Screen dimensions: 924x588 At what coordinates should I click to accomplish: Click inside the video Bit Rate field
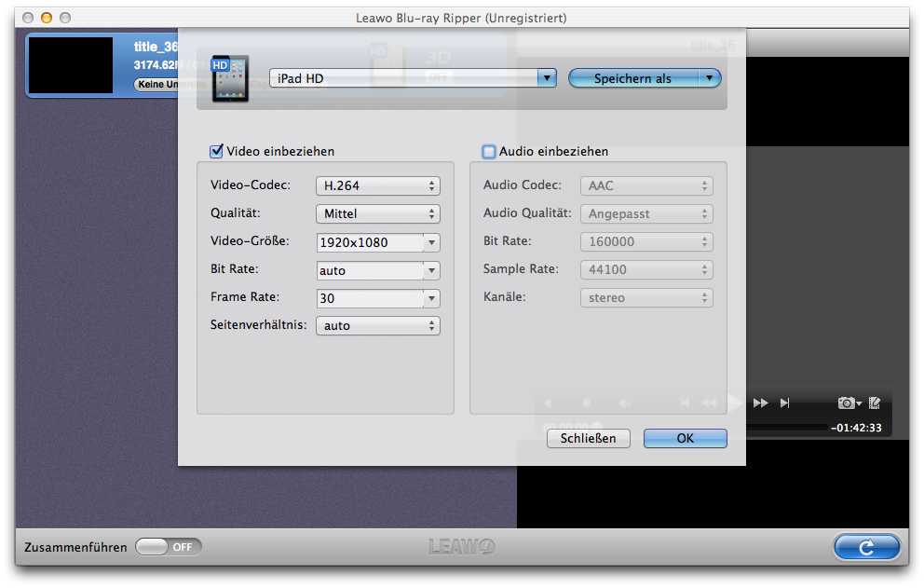tap(370, 271)
